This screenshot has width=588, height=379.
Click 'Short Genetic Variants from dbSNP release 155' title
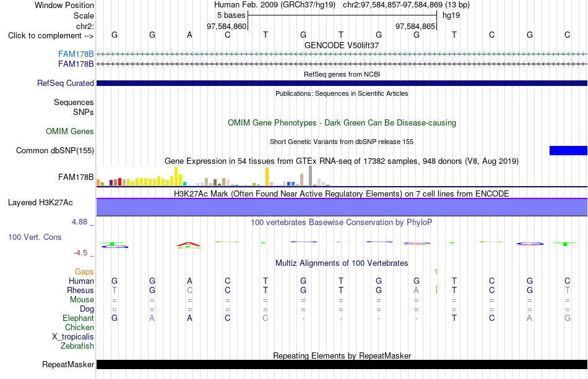pyautogui.click(x=342, y=142)
